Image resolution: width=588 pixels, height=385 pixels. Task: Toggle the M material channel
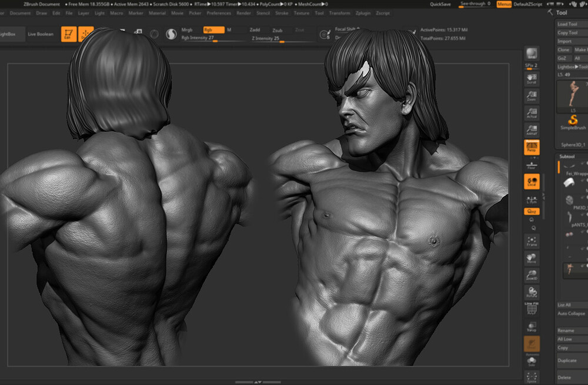(229, 29)
